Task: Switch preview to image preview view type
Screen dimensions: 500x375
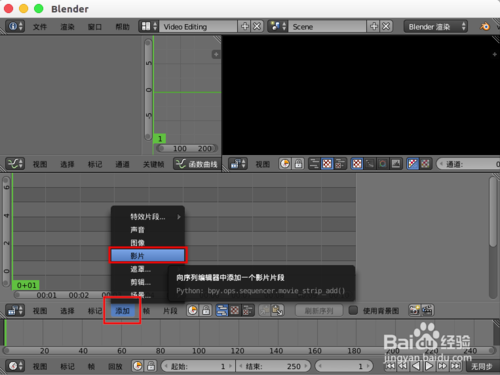Action: [x=327, y=164]
